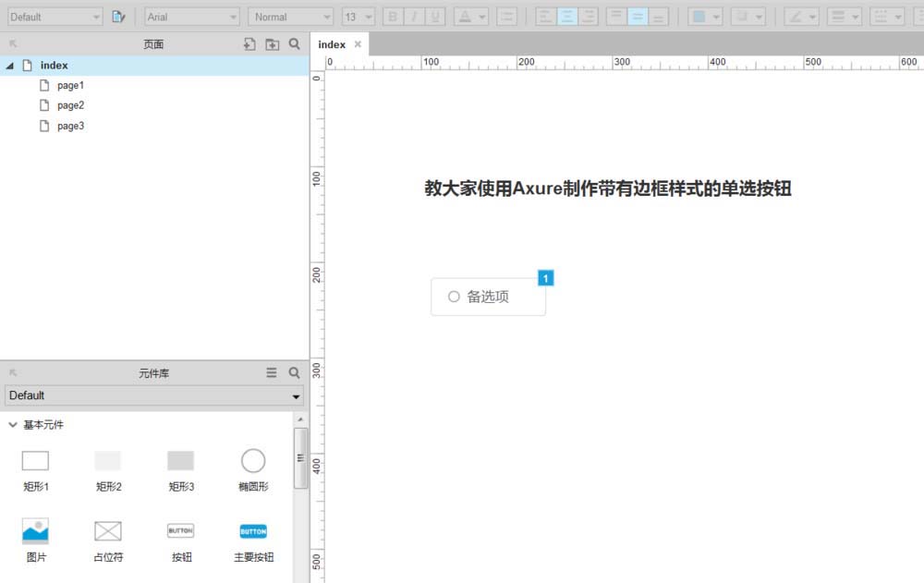
Task: Toggle italic text formatting
Action: (414, 18)
